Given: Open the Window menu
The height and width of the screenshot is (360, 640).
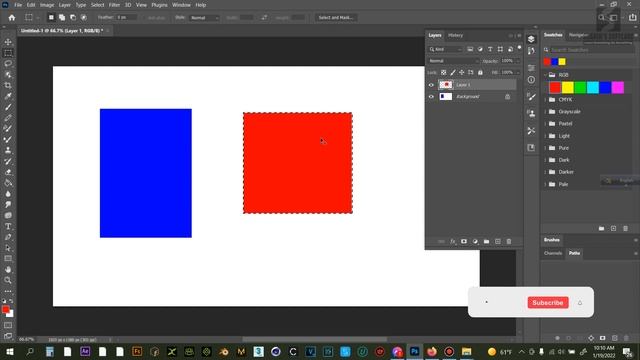Looking at the screenshot, I should (181, 5).
